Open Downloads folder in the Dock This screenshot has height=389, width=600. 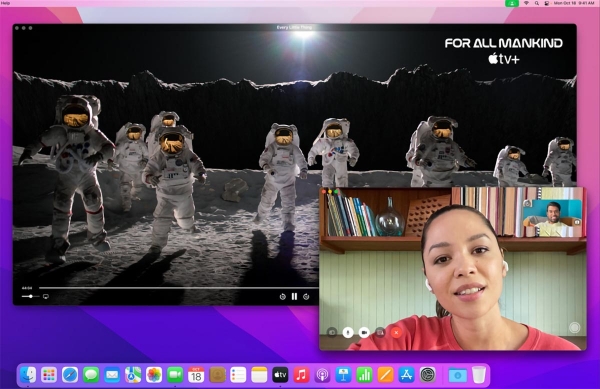click(x=458, y=375)
